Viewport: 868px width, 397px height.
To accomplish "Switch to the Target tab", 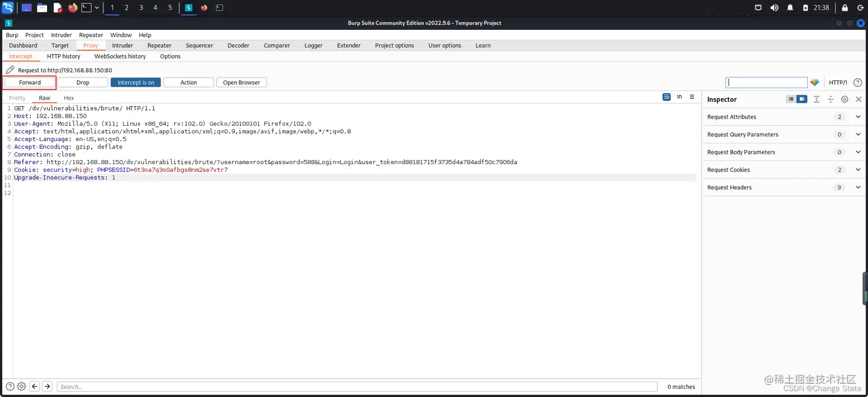I will 60,45.
